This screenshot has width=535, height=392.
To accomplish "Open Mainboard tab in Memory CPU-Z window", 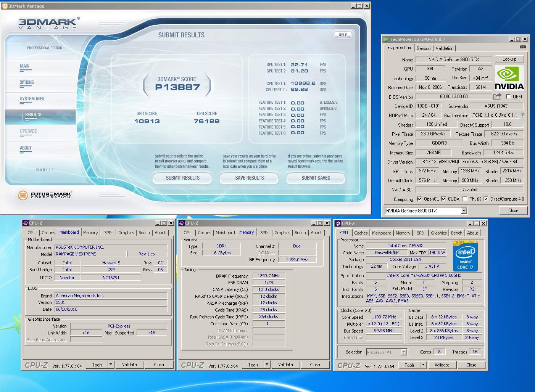I will click(225, 233).
